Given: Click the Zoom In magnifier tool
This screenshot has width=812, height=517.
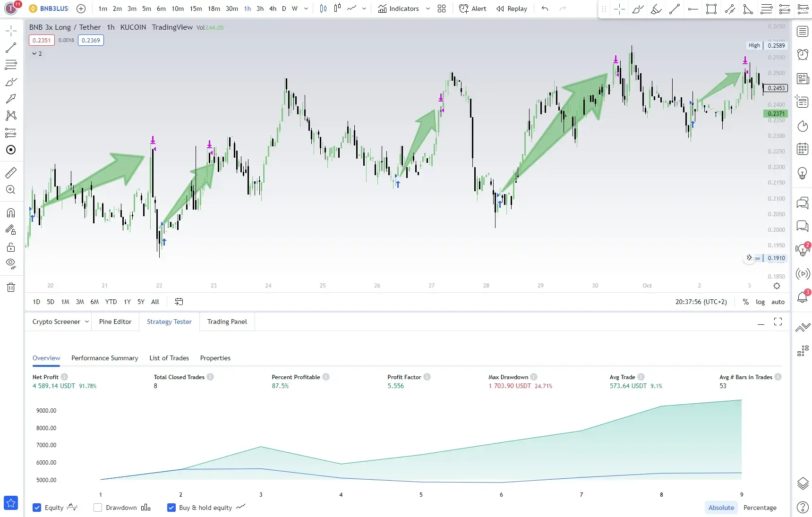Looking at the screenshot, I should point(10,190).
